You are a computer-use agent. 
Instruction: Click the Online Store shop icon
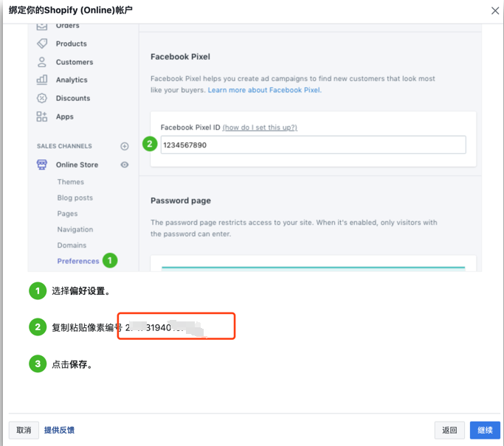(42, 164)
